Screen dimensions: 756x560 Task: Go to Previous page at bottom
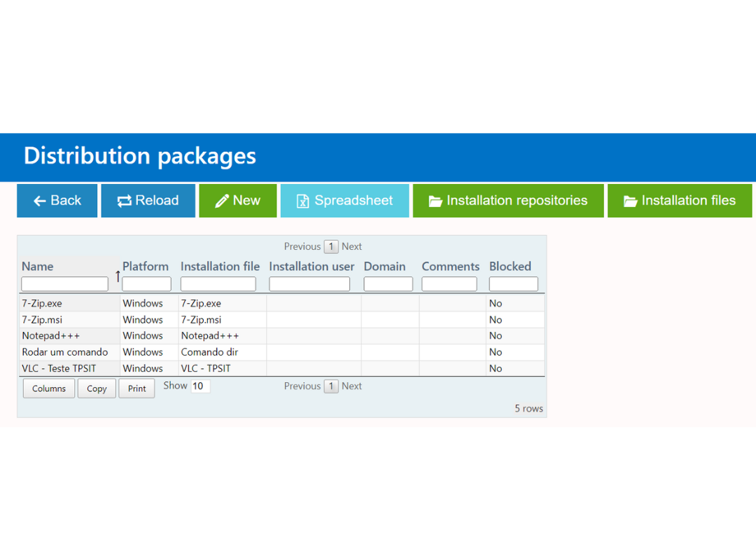(x=302, y=386)
